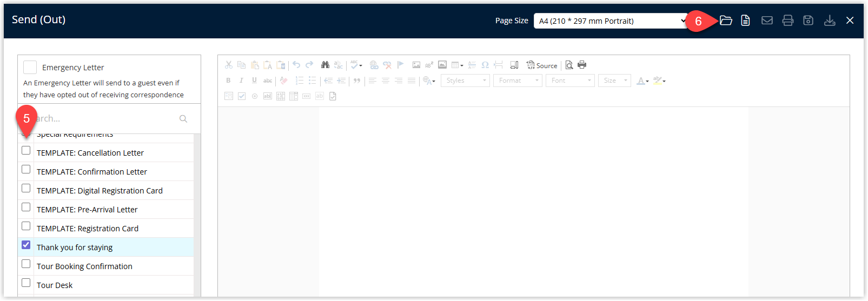Screen dimensions: 868x301
Task: Click the Unlink icon with red cross
Action: click(x=387, y=65)
